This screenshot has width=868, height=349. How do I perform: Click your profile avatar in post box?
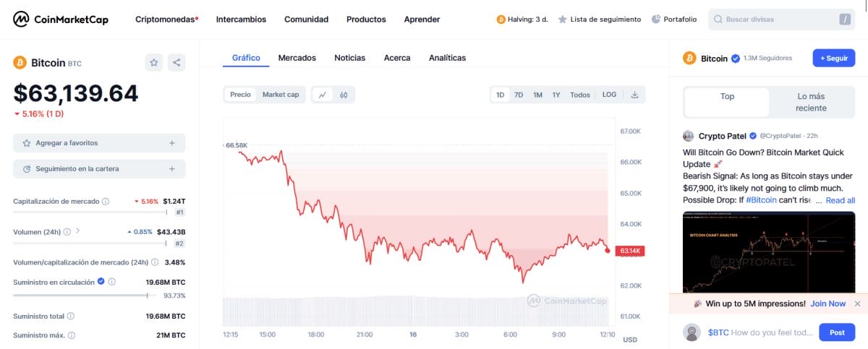[x=693, y=332]
